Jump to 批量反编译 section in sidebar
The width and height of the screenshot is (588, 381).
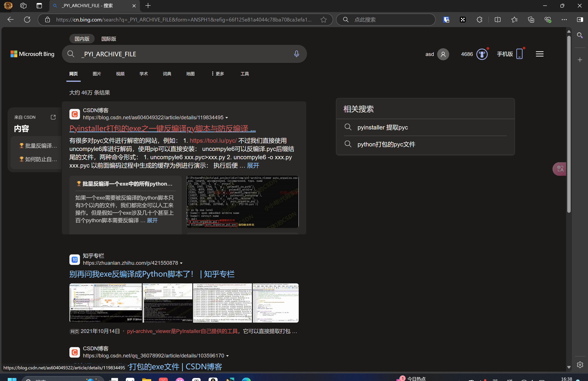pos(38,146)
